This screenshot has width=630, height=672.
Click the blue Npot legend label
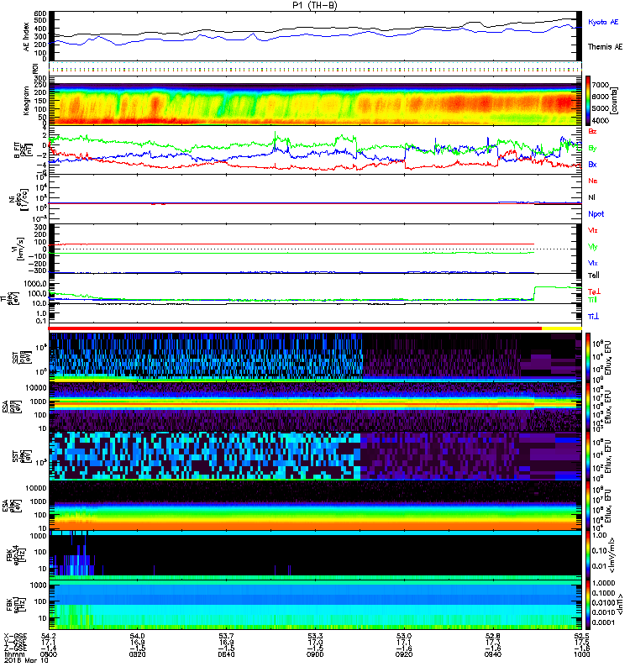596,214
